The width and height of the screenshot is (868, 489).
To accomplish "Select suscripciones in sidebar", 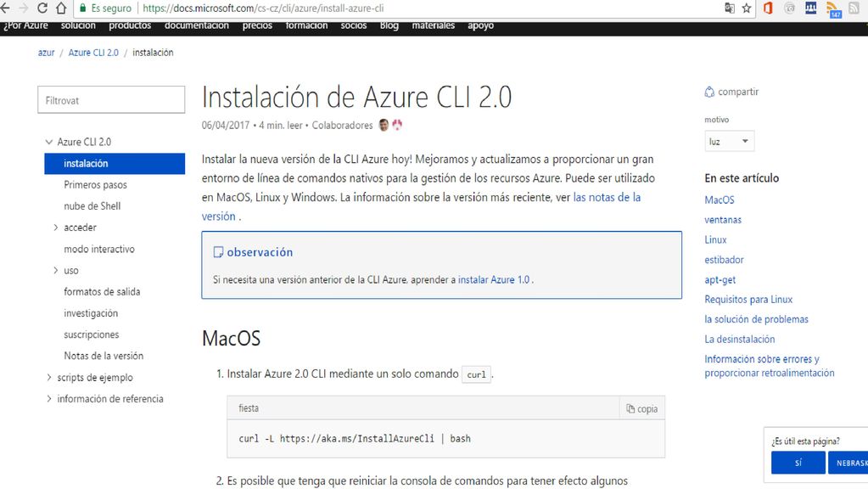I will (92, 334).
